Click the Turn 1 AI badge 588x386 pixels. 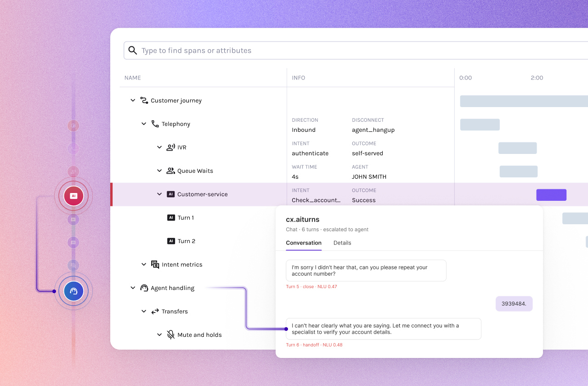[171, 217]
